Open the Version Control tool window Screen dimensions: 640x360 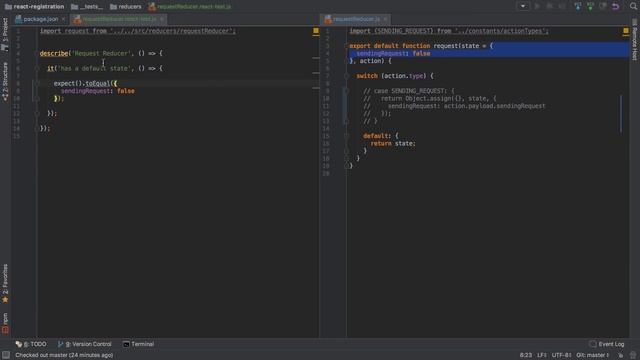84,344
